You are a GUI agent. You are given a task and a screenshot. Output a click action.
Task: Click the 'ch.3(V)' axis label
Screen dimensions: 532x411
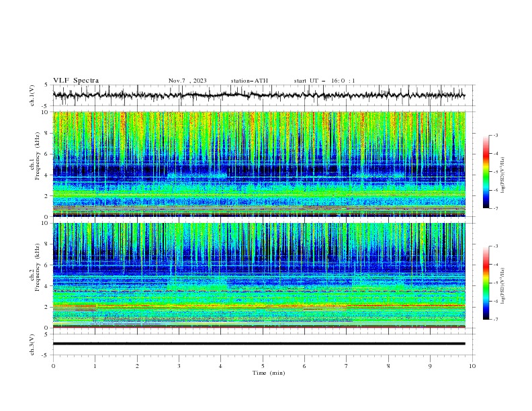pyautogui.click(x=32, y=345)
